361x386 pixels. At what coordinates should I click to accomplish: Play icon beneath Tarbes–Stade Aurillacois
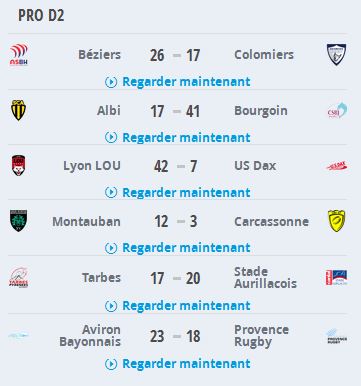click(x=111, y=306)
